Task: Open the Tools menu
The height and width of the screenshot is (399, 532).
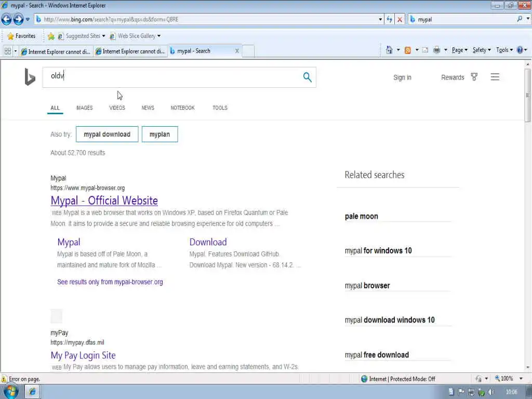Action: 504,50
